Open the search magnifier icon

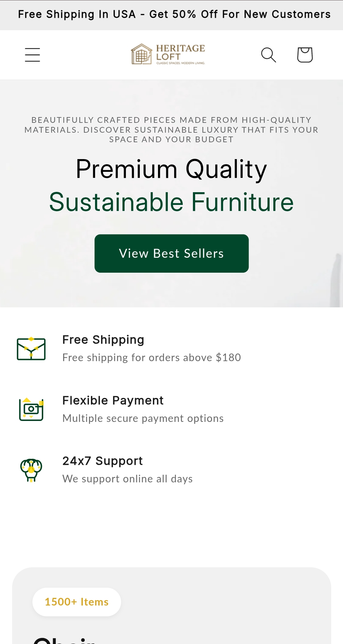click(x=269, y=55)
